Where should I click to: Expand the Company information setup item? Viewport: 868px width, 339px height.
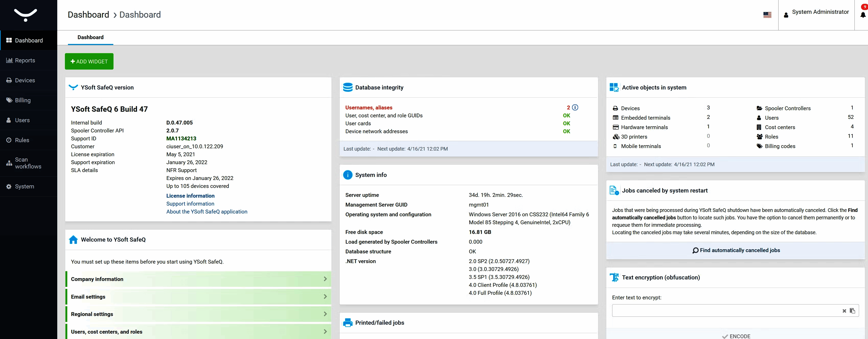198,279
